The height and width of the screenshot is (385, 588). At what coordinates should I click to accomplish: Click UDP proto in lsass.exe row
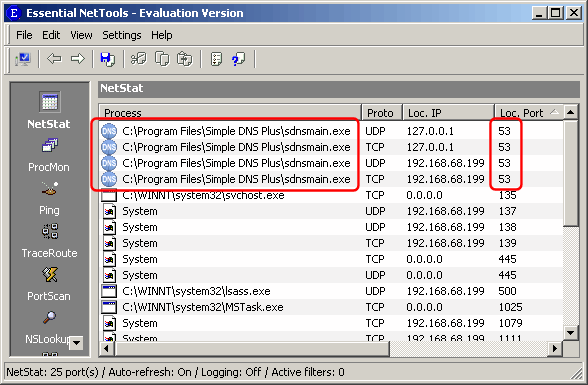(x=375, y=291)
